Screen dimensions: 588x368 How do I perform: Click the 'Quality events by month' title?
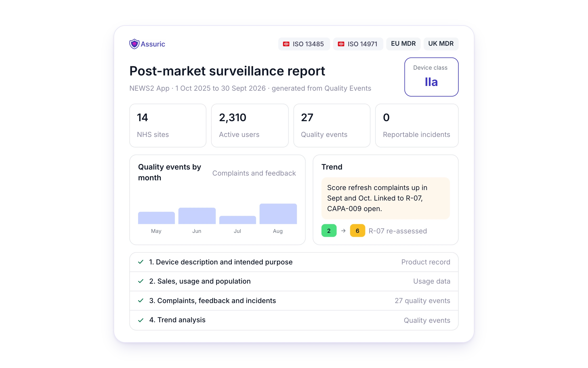pos(170,172)
